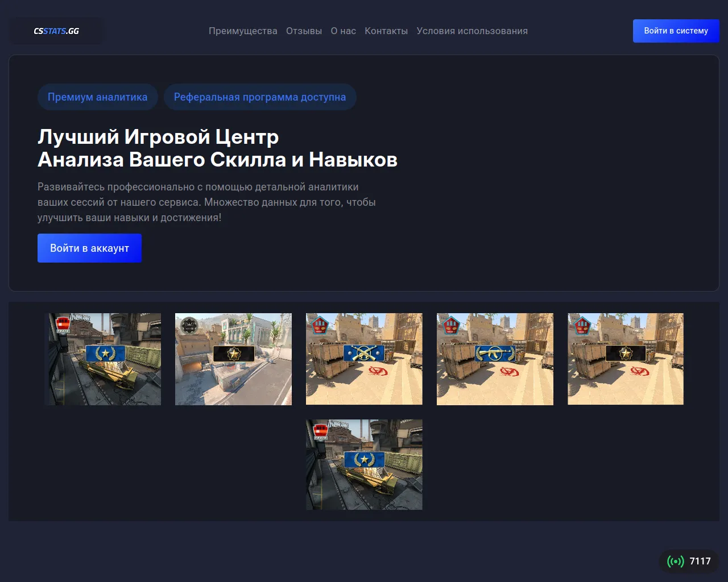Viewport: 728px width, 582px height.
Task: Open the Dust2 thumbnail with crossed rifles rank
Action: pos(364,359)
